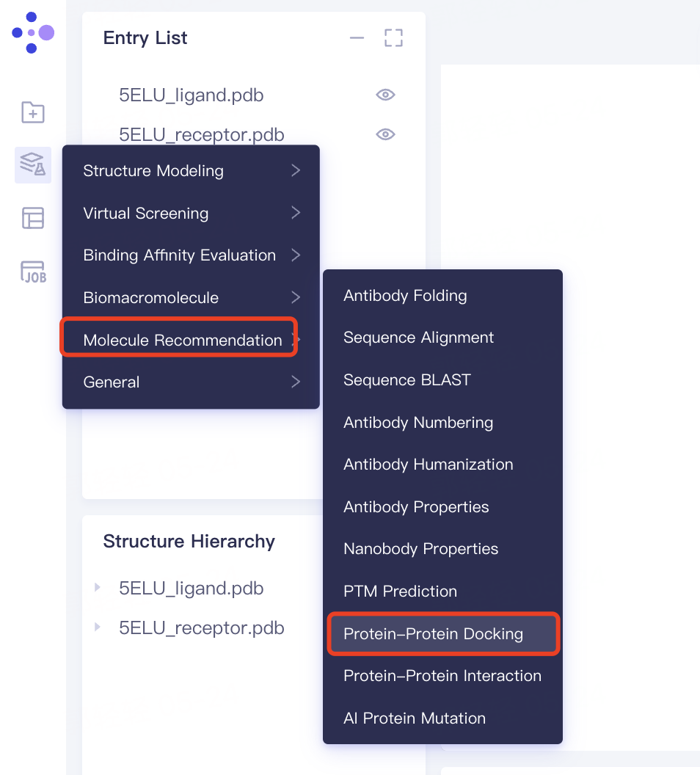The image size is (700, 775).
Task: Expand Entry List panel to fullscreen
Action: pyautogui.click(x=394, y=38)
